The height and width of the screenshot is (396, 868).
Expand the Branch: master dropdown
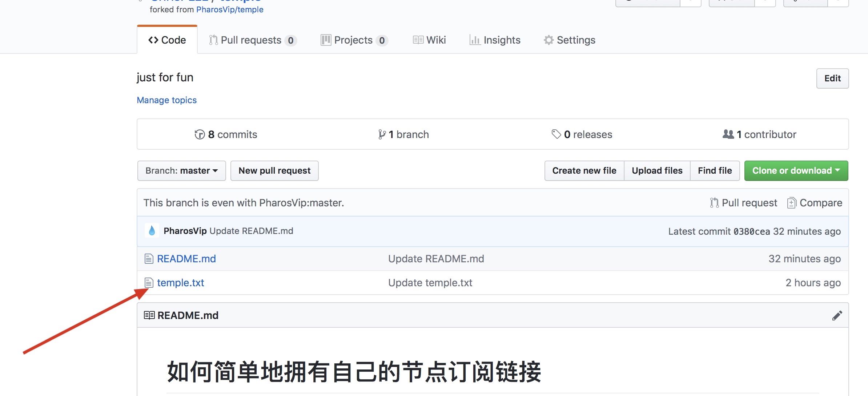[181, 170]
